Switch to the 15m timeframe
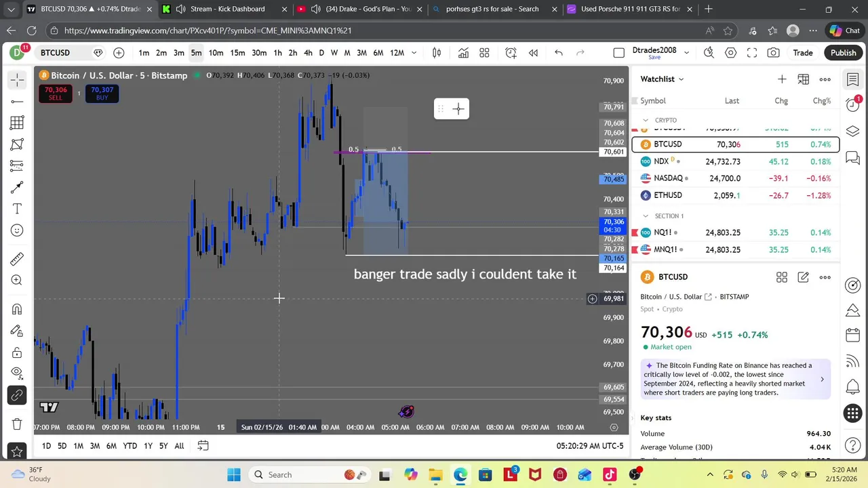The height and width of the screenshot is (488, 868). click(237, 53)
